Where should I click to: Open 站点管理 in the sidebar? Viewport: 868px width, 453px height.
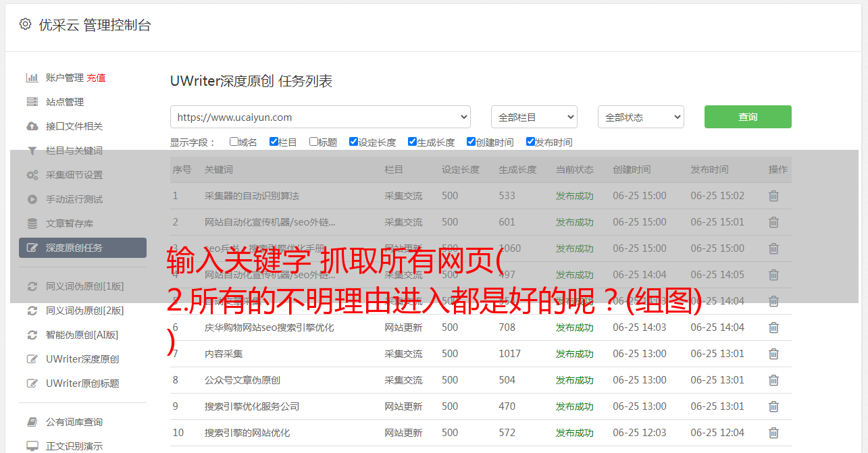pyautogui.click(x=65, y=102)
